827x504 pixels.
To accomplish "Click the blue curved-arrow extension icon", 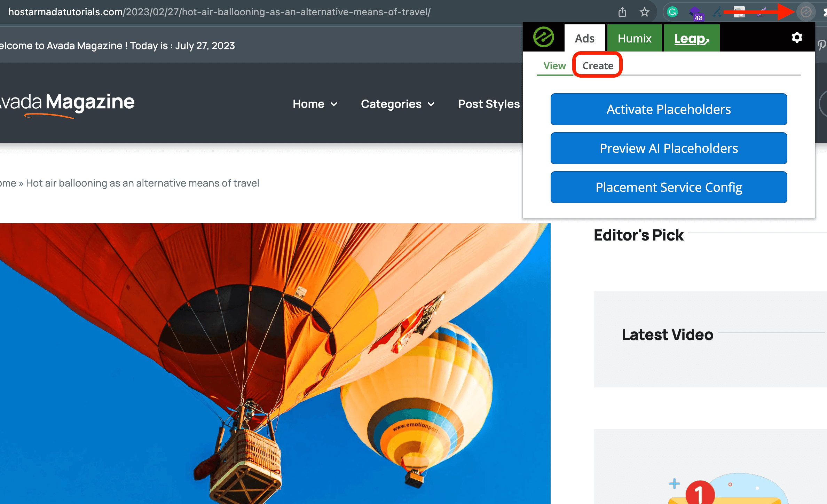I will point(717,12).
